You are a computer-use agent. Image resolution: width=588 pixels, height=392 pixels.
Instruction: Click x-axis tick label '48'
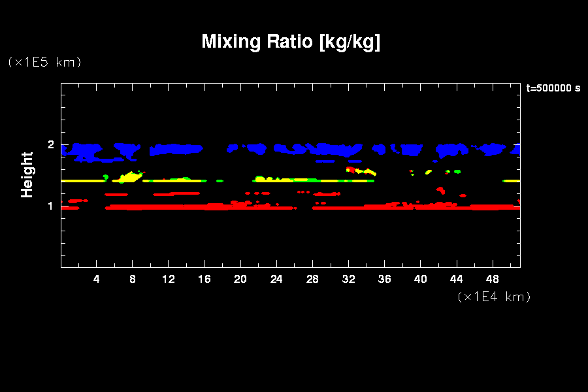point(492,280)
